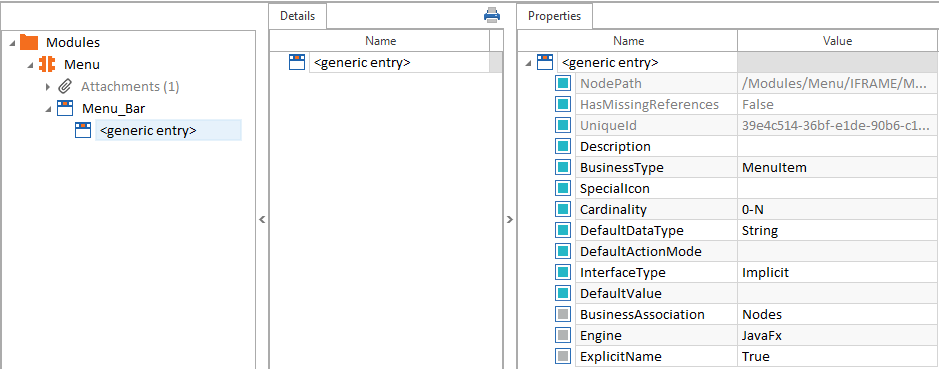Click the orange Menu module icon
Screen dimensions: 939x369
47,64
